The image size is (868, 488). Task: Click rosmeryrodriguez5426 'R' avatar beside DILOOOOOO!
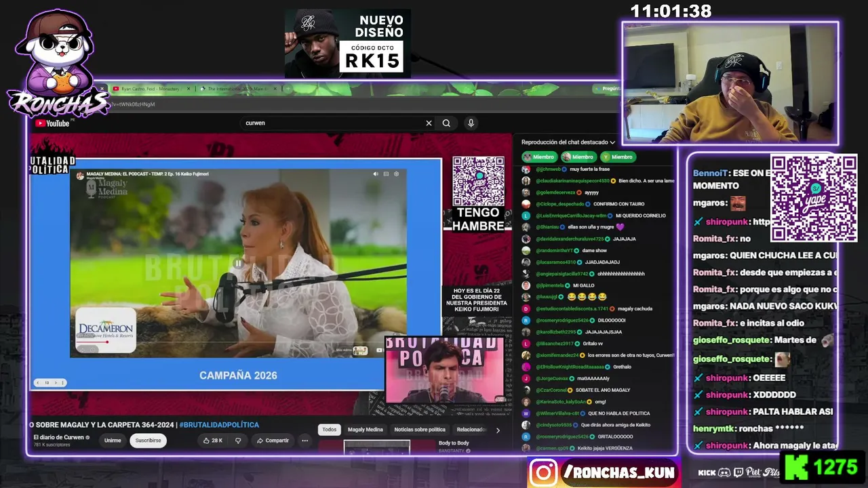click(526, 321)
